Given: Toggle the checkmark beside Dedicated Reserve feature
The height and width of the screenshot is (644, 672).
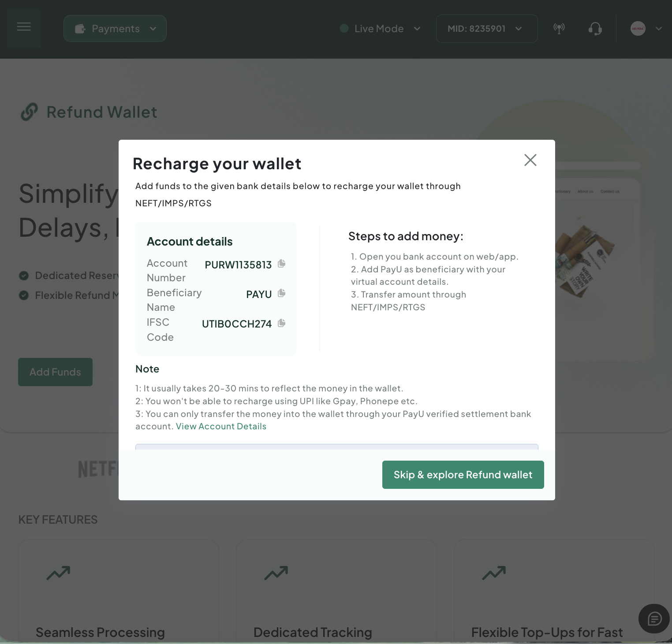Looking at the screenshot, I should (24, 275).
